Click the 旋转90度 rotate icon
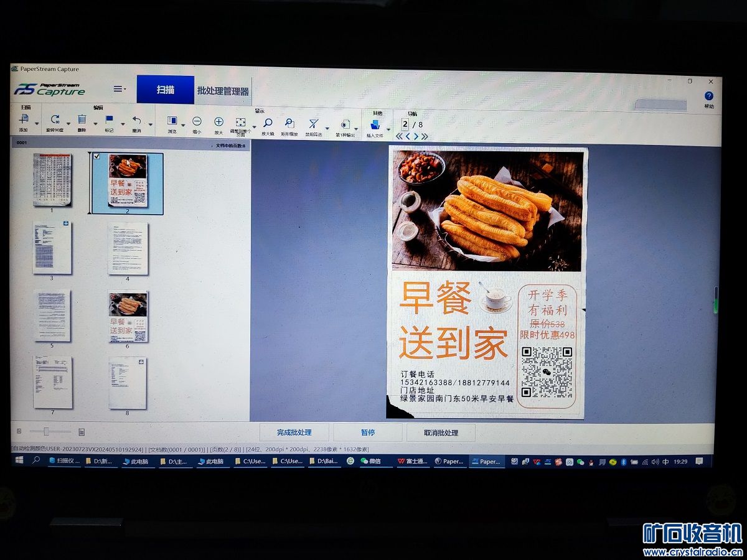Image resolution: width=747 pixels, height=560 pixels. [55, 119]
